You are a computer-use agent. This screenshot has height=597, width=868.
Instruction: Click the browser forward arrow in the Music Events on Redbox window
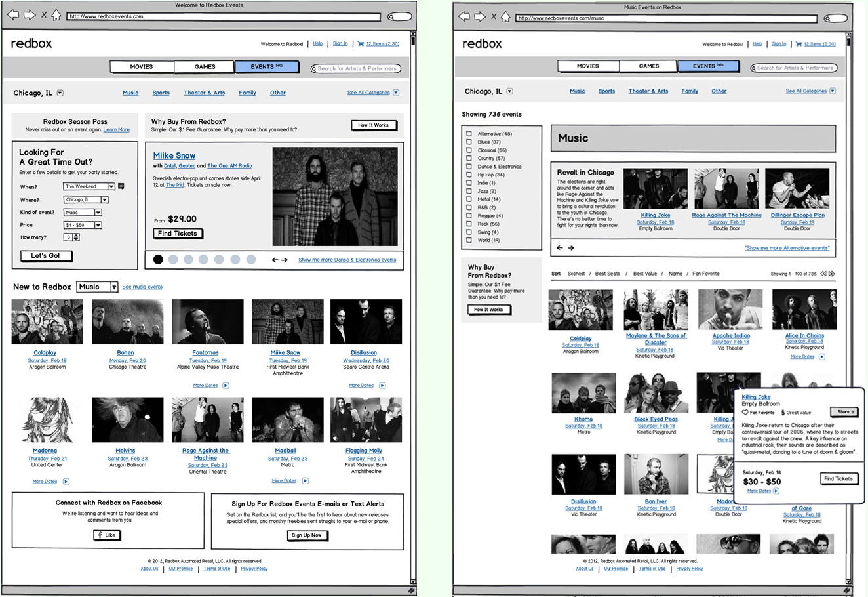coord(480,16)
